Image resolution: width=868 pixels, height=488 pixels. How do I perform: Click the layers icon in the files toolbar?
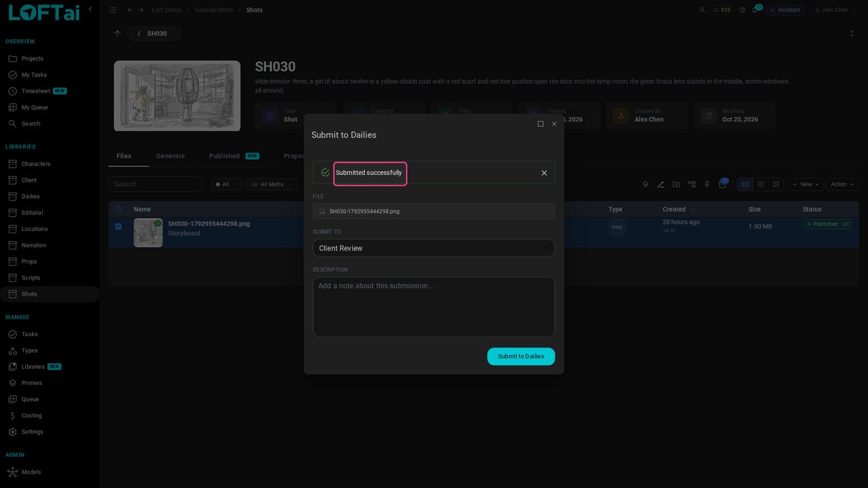pos(646,184)
